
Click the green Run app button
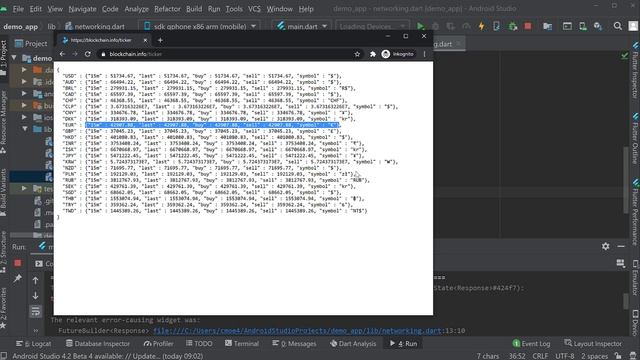tap(420, 26)
